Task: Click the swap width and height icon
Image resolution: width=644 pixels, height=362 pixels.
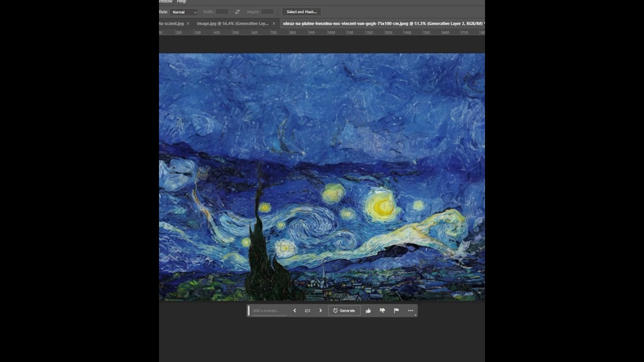Action: pos(237,12)
